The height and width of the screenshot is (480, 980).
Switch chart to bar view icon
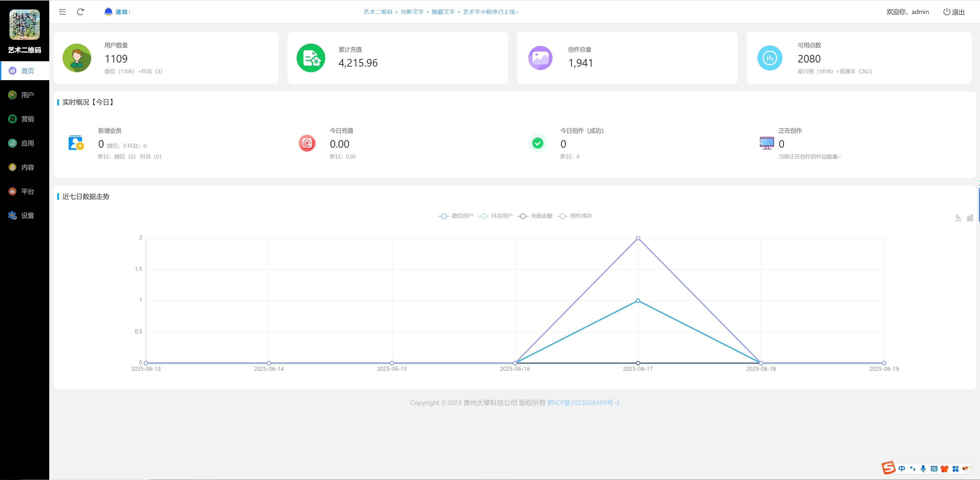[970, 218]
